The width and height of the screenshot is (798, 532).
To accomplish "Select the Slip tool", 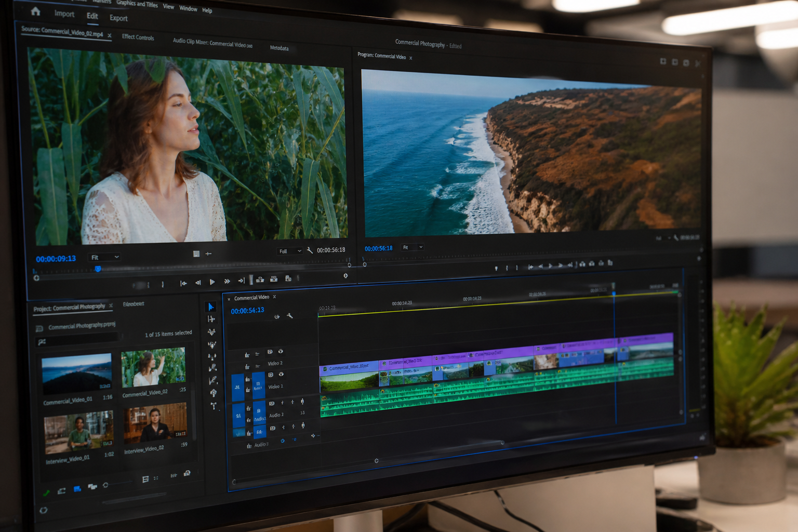I will [212, 357].
